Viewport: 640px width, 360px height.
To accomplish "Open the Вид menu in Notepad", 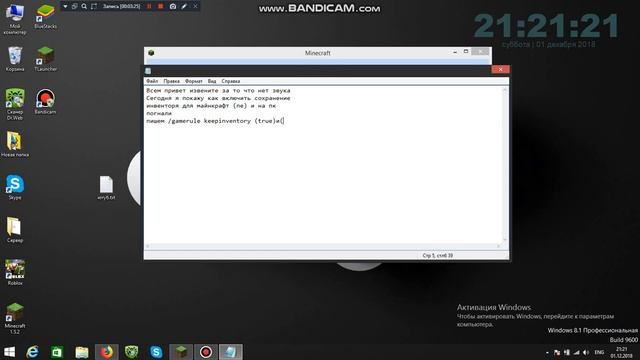I will click(x=212, y=81).
